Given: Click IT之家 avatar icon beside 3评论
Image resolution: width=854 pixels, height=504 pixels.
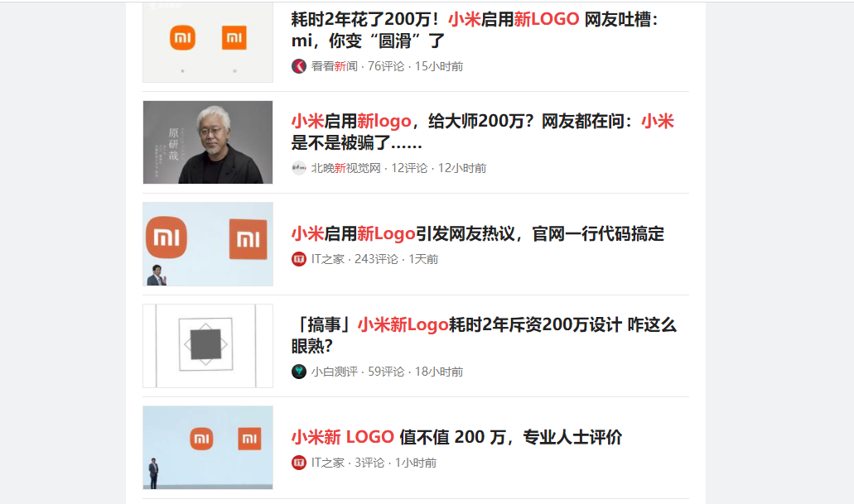Looking at the screenshot, I should (x=299, y=463).
